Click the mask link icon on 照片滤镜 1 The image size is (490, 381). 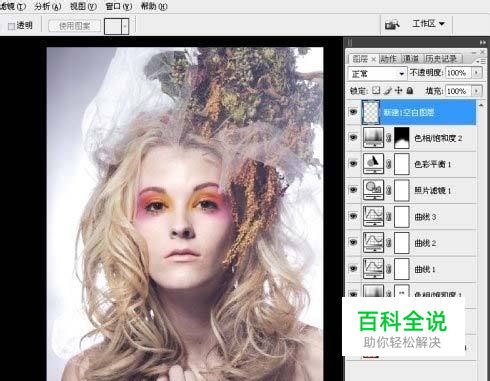coord(389,190)
